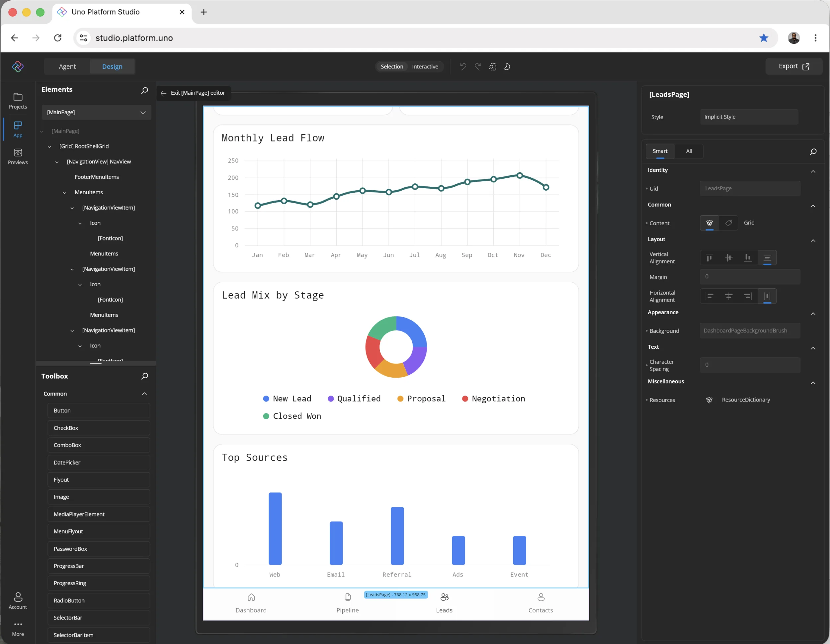Viewport: 830px width, 644px height.
Task: Click the Undo icon in toolbar
Action: (463, 66)
